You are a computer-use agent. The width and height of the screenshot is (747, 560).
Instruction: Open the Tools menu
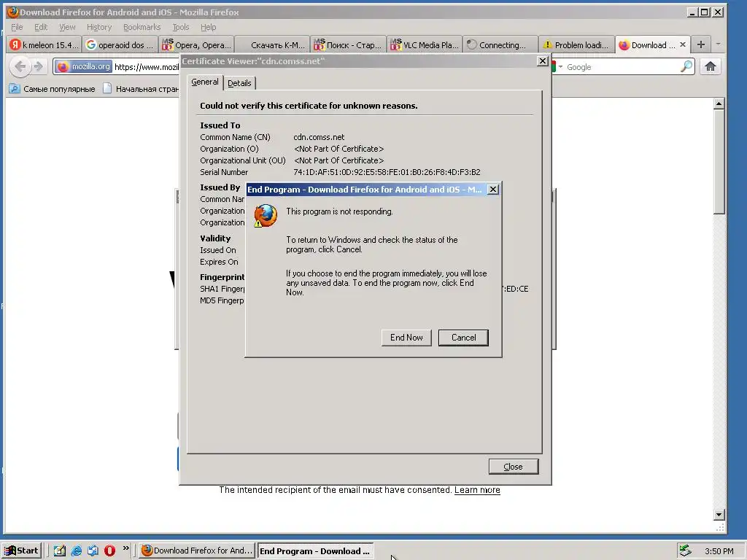tap(181, 27)
